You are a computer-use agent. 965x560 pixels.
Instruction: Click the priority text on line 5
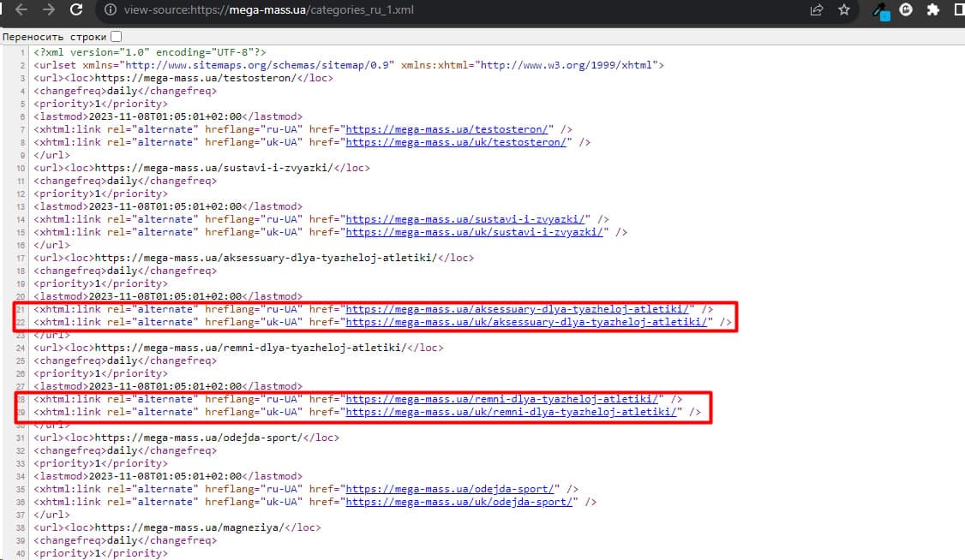tap(100, 104)
